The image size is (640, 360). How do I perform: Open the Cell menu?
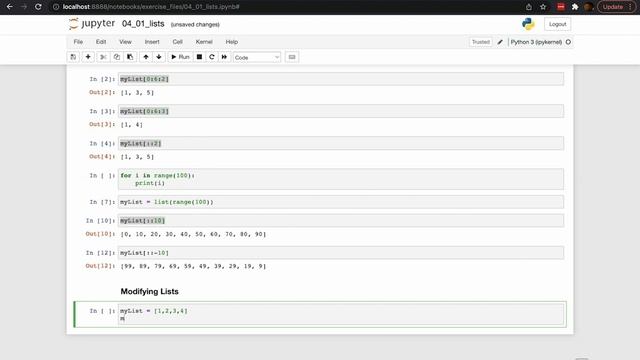coord(178,42)
